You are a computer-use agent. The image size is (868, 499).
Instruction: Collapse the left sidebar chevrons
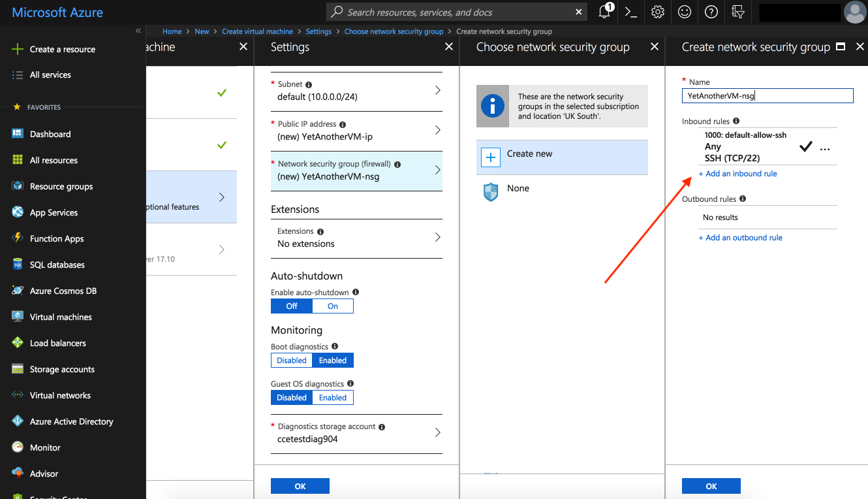pos(138,31)
